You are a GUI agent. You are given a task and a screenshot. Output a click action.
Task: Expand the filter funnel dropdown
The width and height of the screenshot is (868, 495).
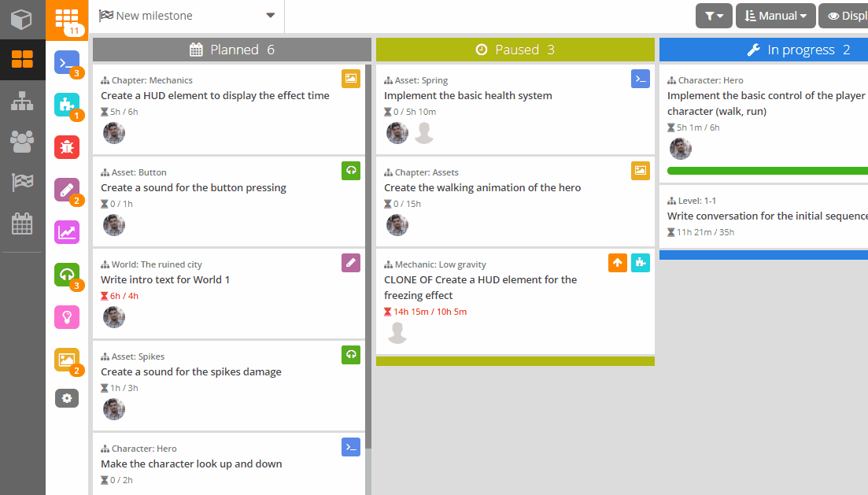pyautogui.click(x=714, y=16)
